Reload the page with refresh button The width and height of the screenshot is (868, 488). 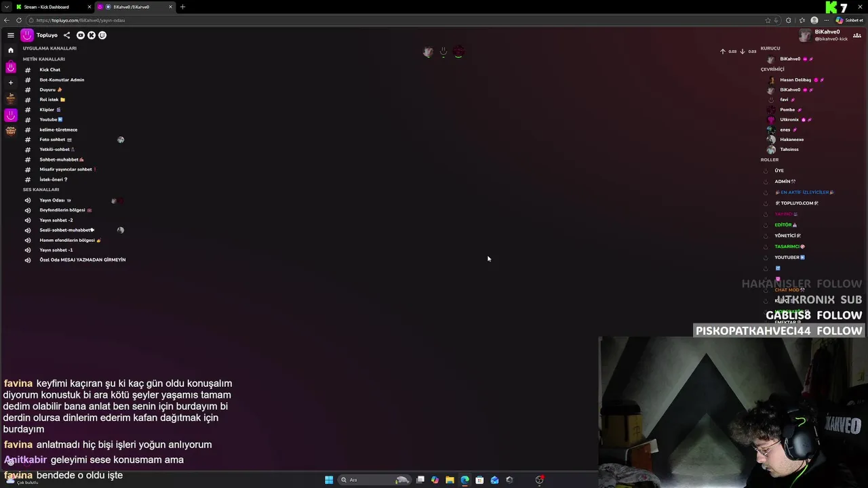[19, 20]
